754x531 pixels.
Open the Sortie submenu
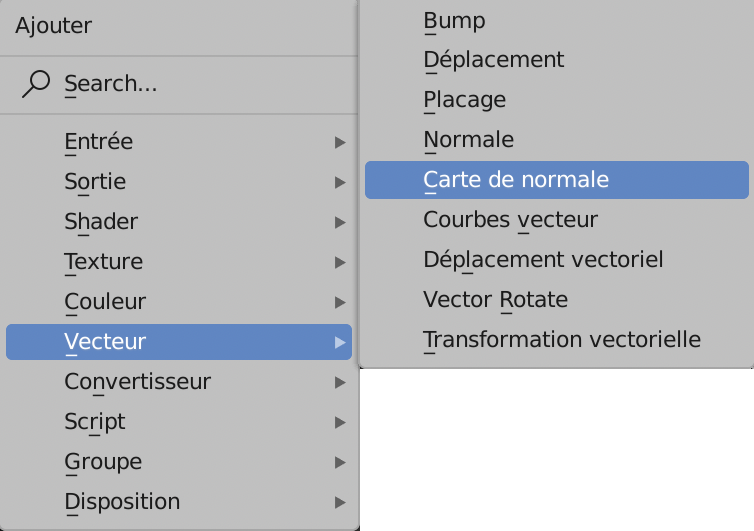tap(180, 182)
